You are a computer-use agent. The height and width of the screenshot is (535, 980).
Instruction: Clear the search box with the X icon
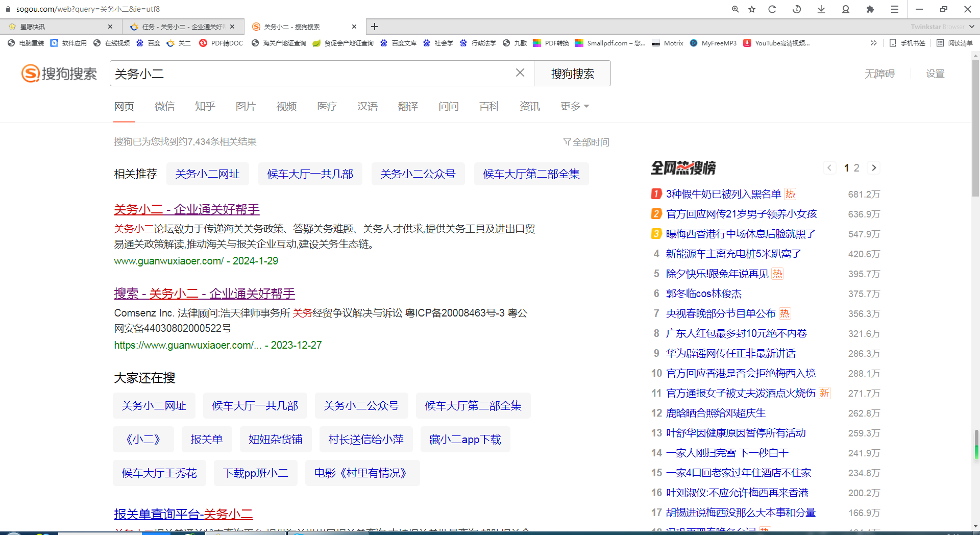[x=520, y=73]
